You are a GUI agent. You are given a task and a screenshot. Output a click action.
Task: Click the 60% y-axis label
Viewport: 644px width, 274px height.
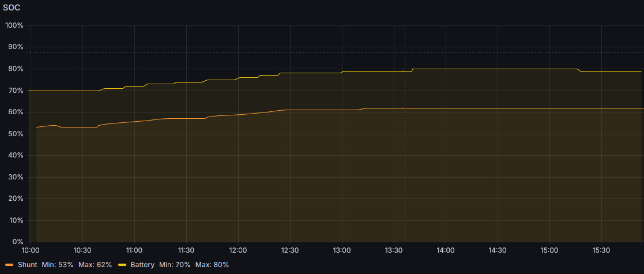tap(16, 112)
